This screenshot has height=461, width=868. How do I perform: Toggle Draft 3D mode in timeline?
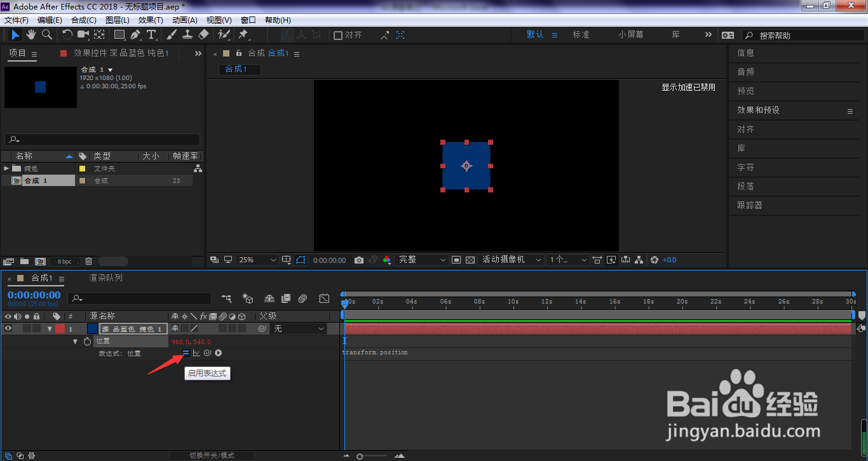click(248, 298)
